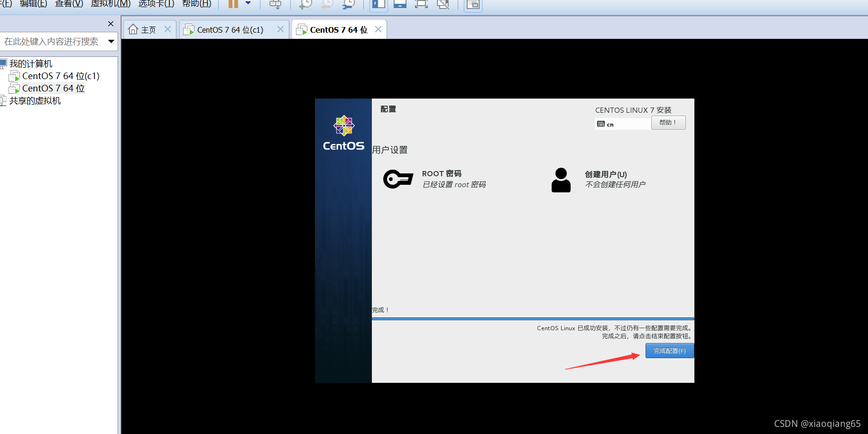Select 我的计算机 in the library tree
This screenshot has width=868, height=434.
click(31, 63)
